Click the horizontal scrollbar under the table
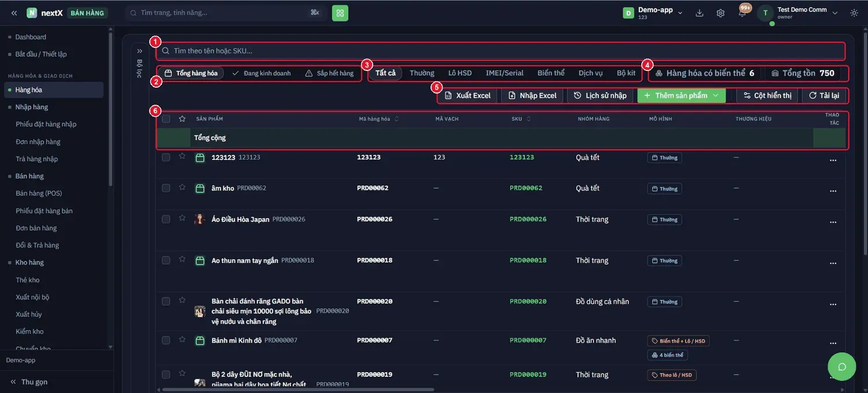Screen dimensions: 868x393 298,390
